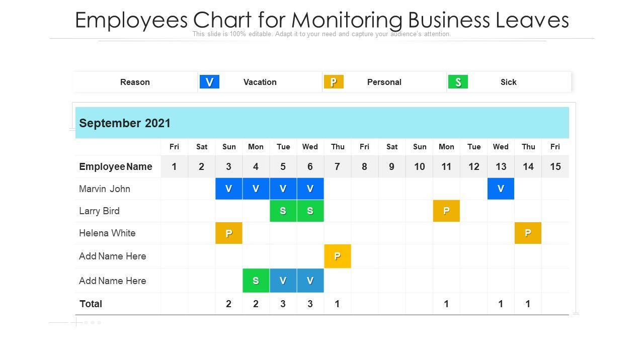Click the Total row label
This screenshot has width=644, height=362.
[91, 304]
